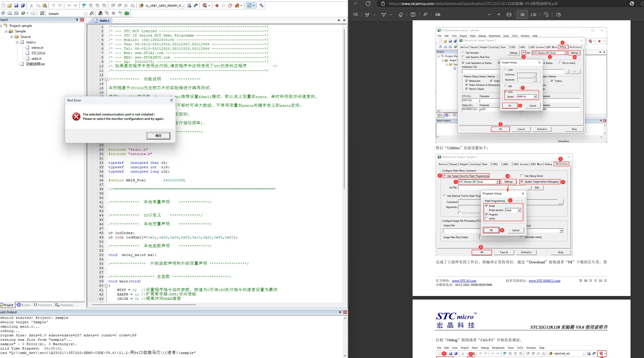The image size is (644, 358).
Task: Click the Save All icon
Action: (23, 5)
